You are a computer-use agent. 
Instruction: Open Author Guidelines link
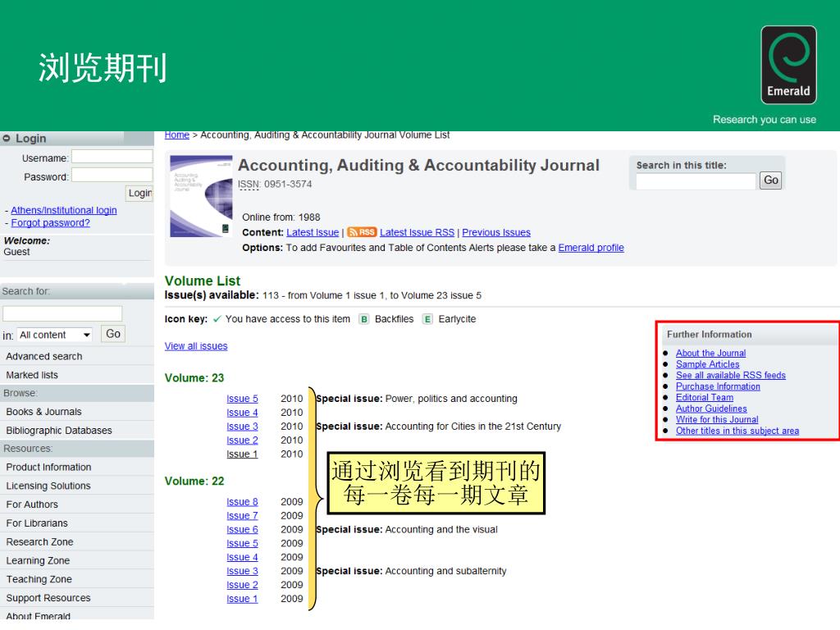(x=711, y=409)
